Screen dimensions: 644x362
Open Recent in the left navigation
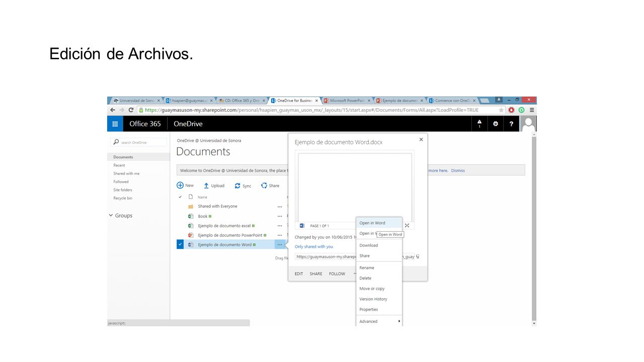pos(119,165)
